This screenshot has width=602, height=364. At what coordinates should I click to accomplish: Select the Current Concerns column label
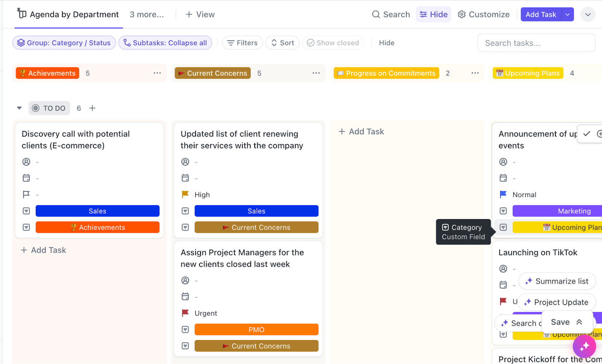(213, 73)
